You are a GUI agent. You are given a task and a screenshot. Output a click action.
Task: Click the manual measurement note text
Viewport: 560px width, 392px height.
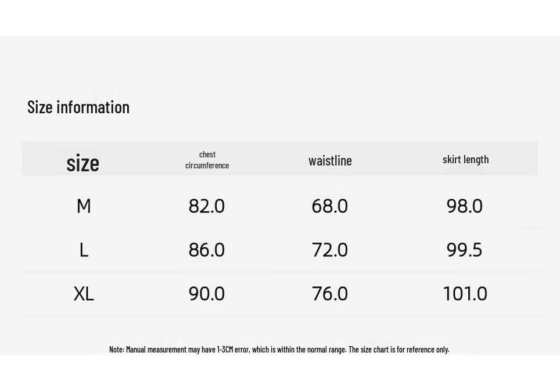coord(279,349)
